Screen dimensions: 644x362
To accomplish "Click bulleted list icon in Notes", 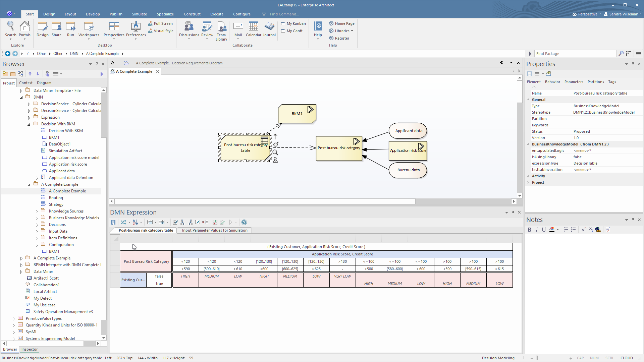I will tap(566, 230).
